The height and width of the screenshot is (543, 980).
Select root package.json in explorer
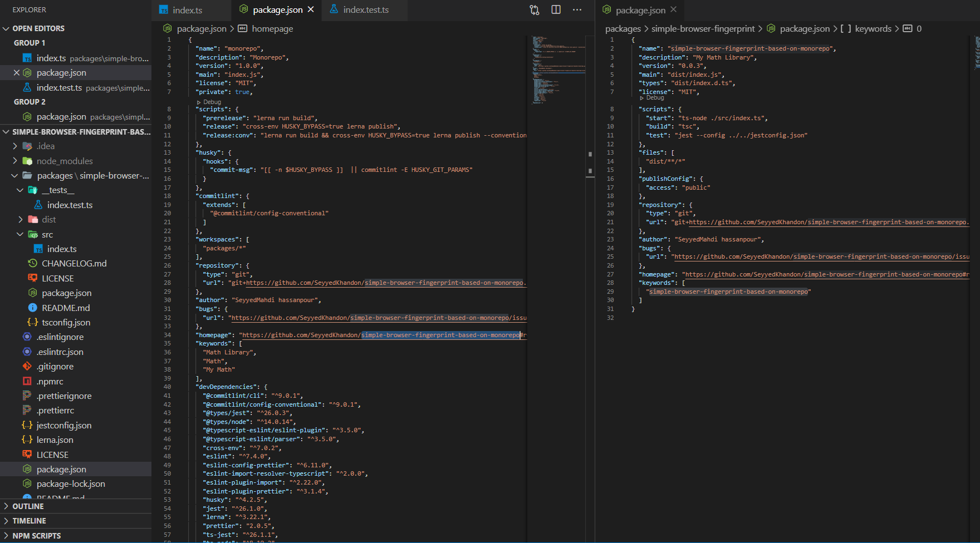click(x=76, y=469)
